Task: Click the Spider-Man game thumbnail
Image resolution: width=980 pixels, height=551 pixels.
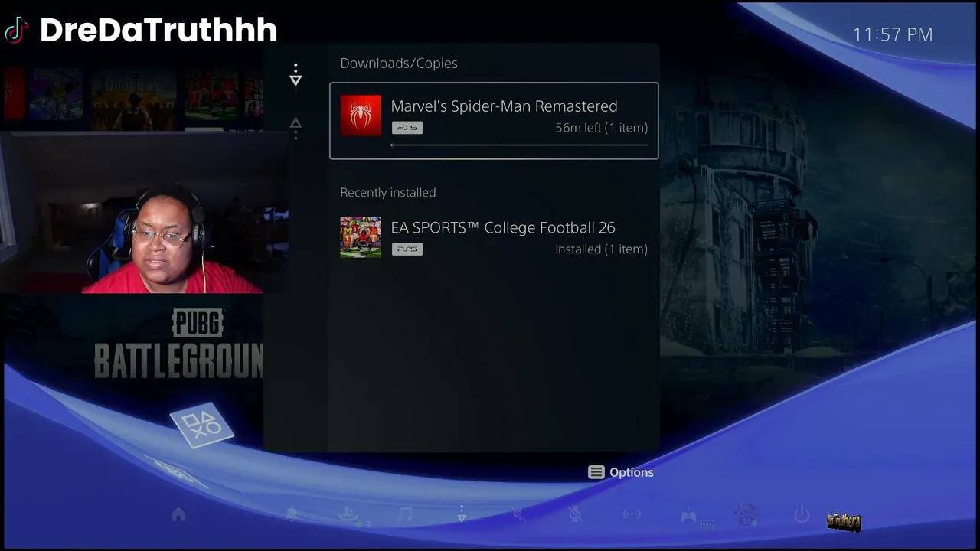Action: (x=361, y=116)
